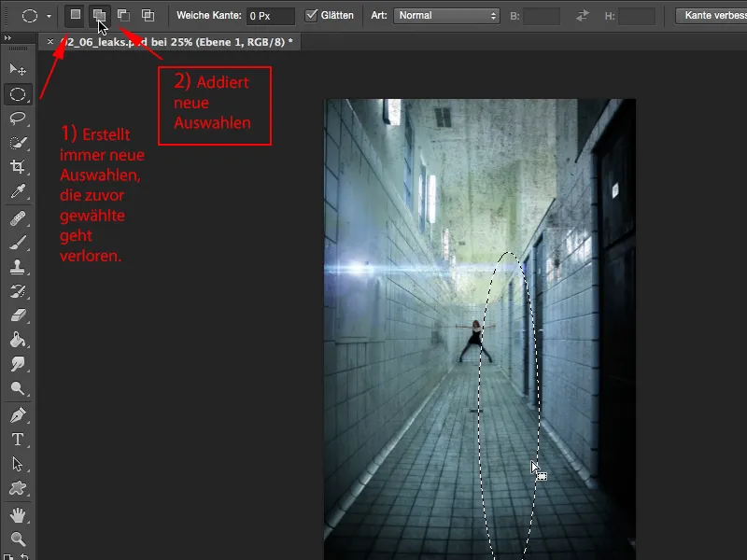Select the Brush tool
Screen dimensions: 747x560
point(17,243)
